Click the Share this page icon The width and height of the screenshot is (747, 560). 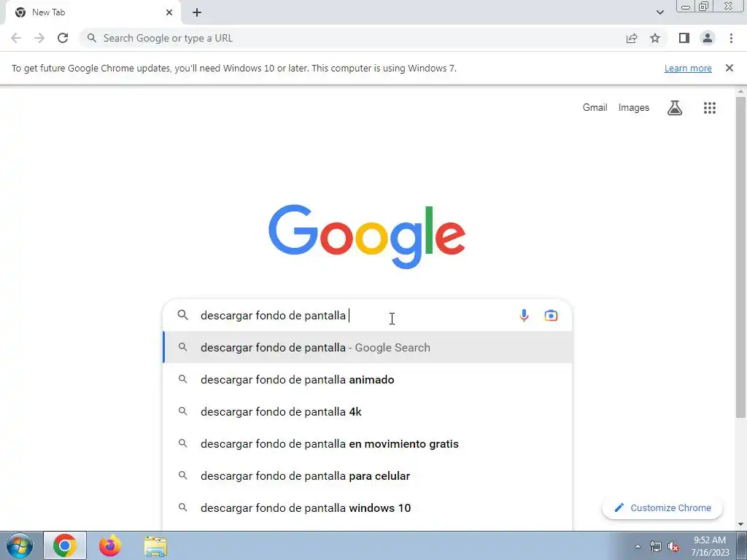click(632, 38)
